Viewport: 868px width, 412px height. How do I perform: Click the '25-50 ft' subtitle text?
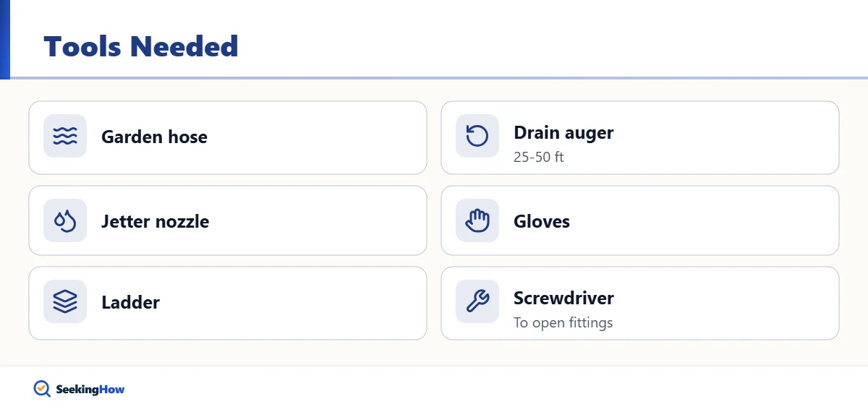(538, 157)
